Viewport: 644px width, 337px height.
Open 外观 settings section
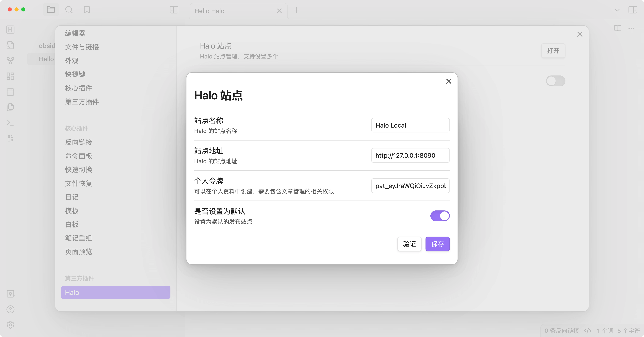[72, 61]
